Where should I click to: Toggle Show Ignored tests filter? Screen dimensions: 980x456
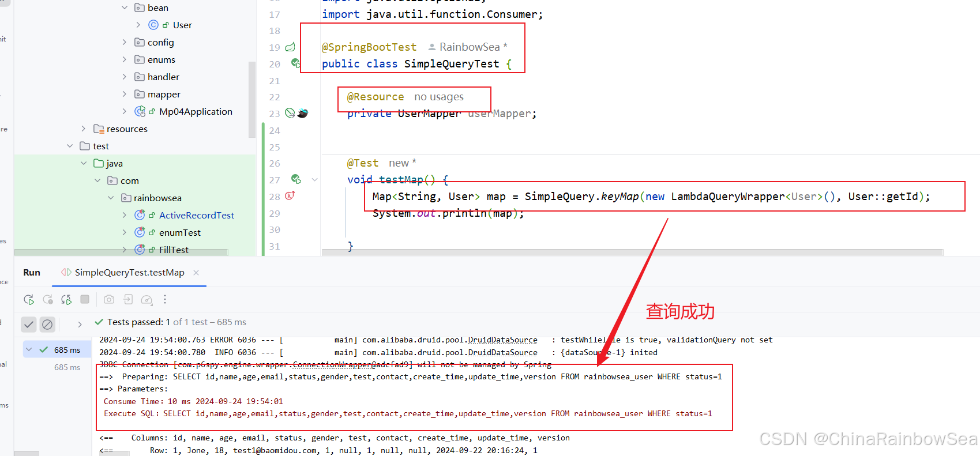47,325
